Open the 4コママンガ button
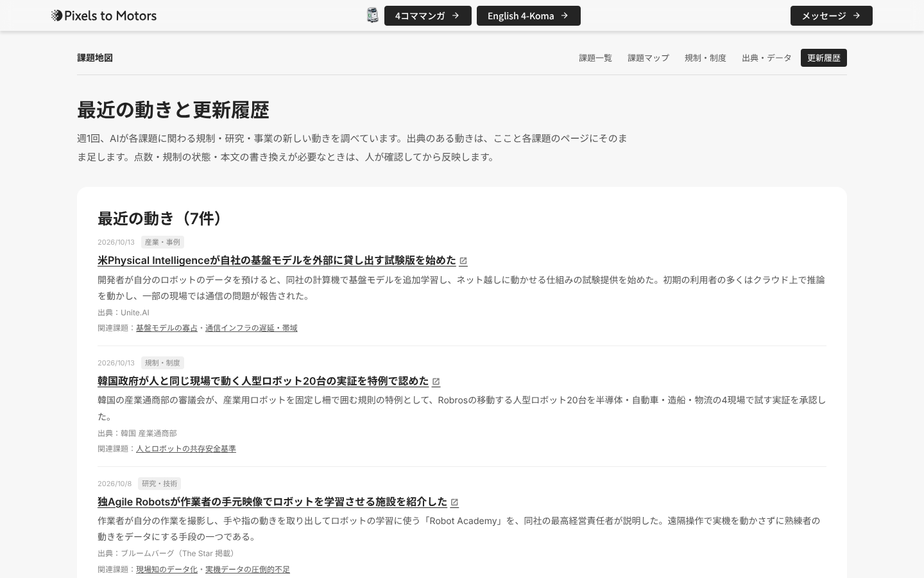The width and height of the screenshot is (924, 578). point(428,15)
